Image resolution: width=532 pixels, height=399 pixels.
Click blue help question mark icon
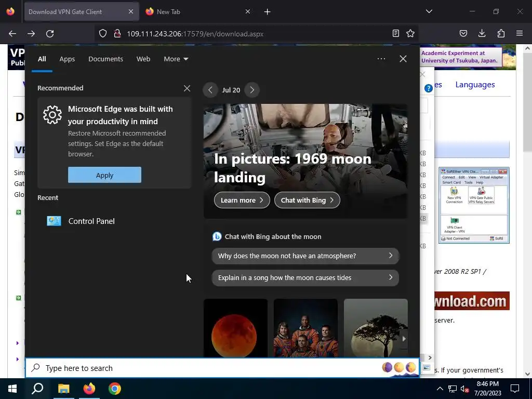(429, 88)
